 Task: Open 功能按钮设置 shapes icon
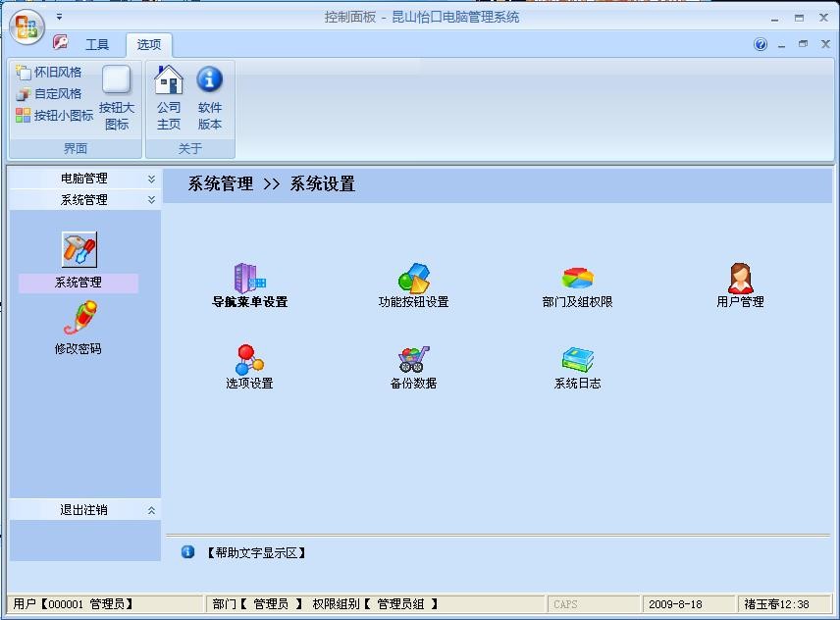coord(413,285)
